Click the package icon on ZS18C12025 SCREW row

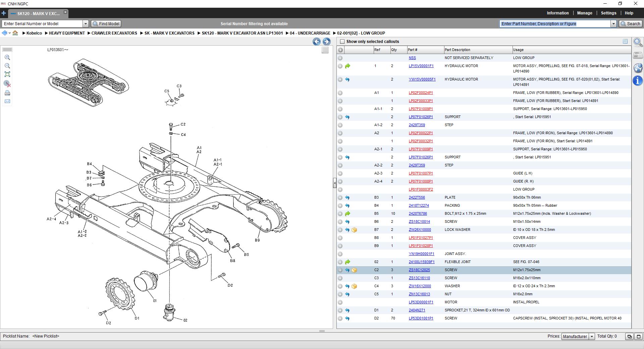(354, 270)
